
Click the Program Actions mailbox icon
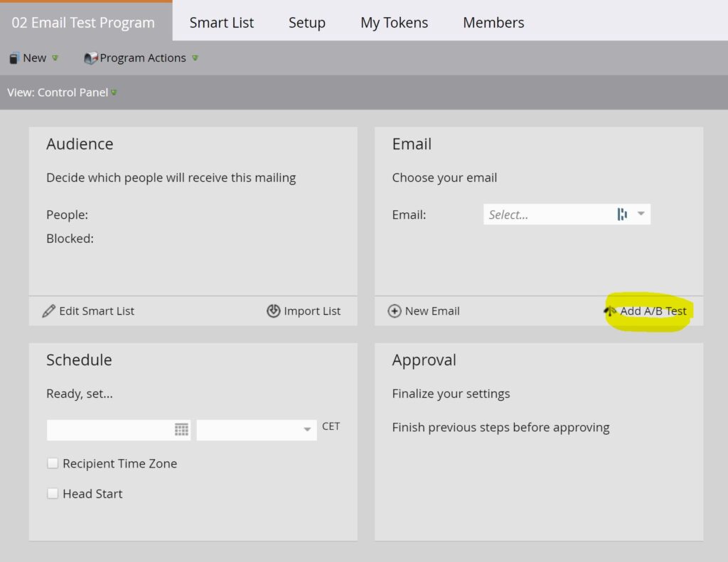[x=90, y=58]
